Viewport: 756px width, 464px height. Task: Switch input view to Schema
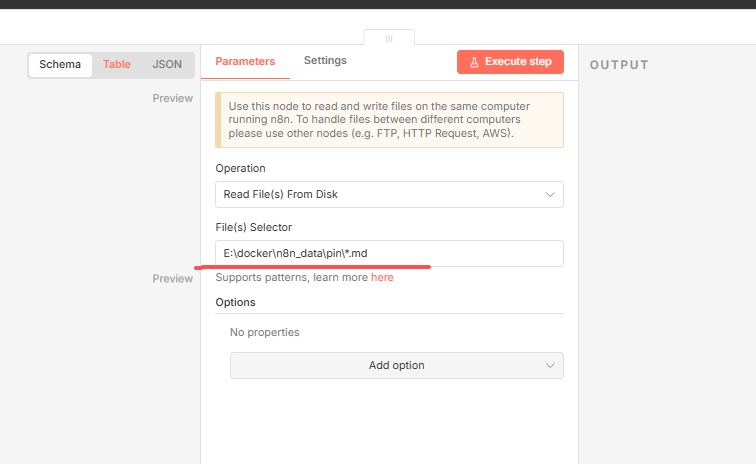(60, 65)
